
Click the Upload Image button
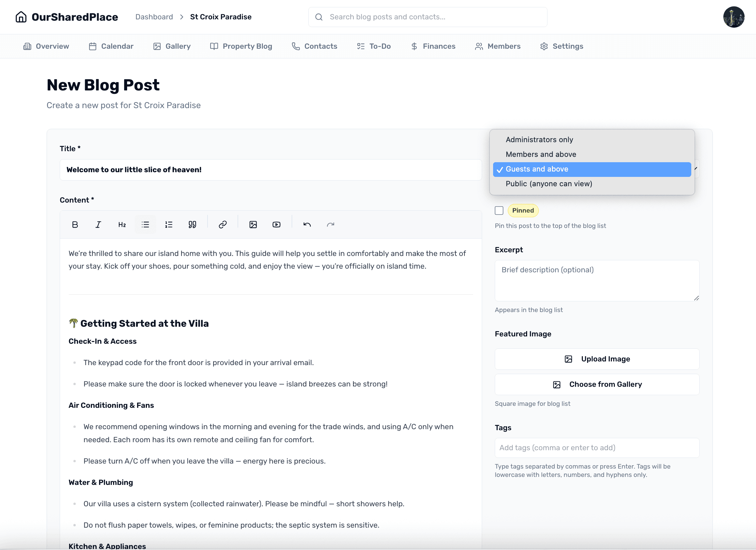click(597, 359)
